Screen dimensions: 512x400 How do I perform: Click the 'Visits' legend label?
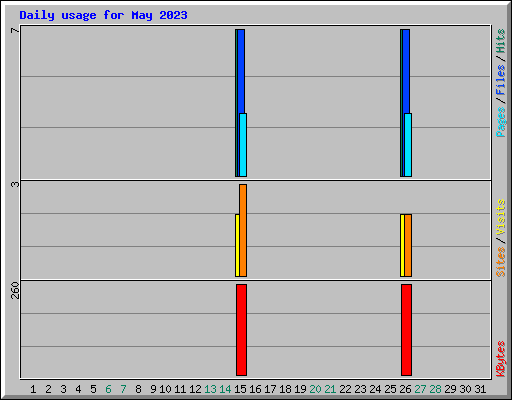tap(500, 217)
